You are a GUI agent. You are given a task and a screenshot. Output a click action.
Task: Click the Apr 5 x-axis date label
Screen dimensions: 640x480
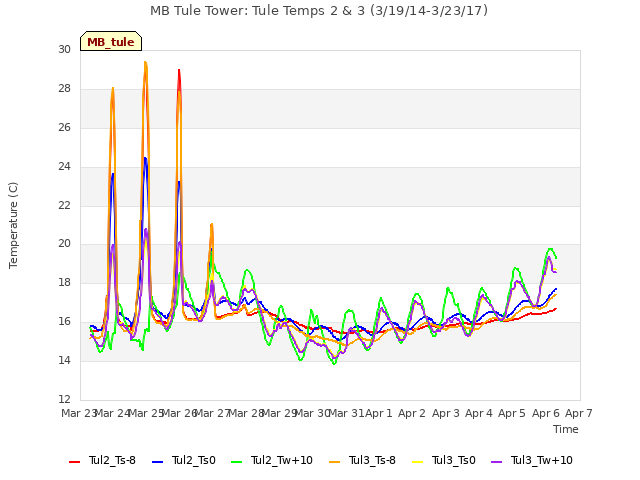tap(512, 413)
